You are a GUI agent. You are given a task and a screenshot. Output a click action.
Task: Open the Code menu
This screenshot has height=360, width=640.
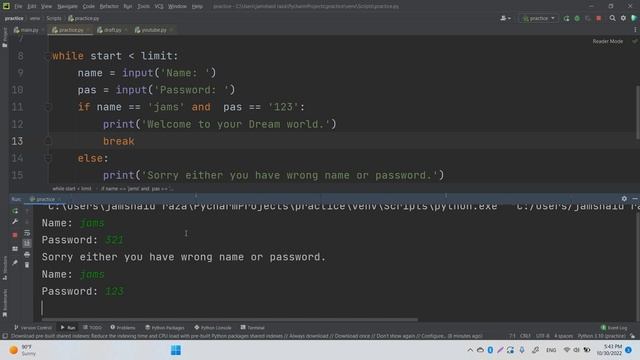coord(88,7)
